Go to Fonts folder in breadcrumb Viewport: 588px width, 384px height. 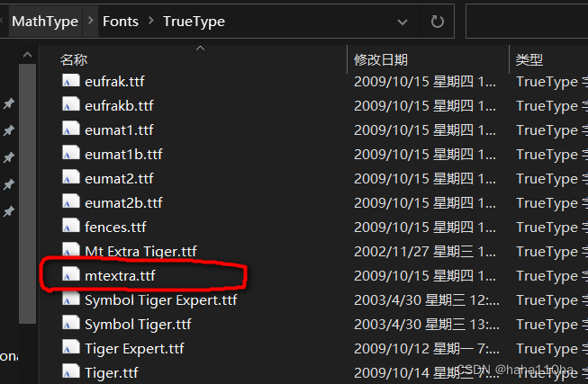[121, 22]
